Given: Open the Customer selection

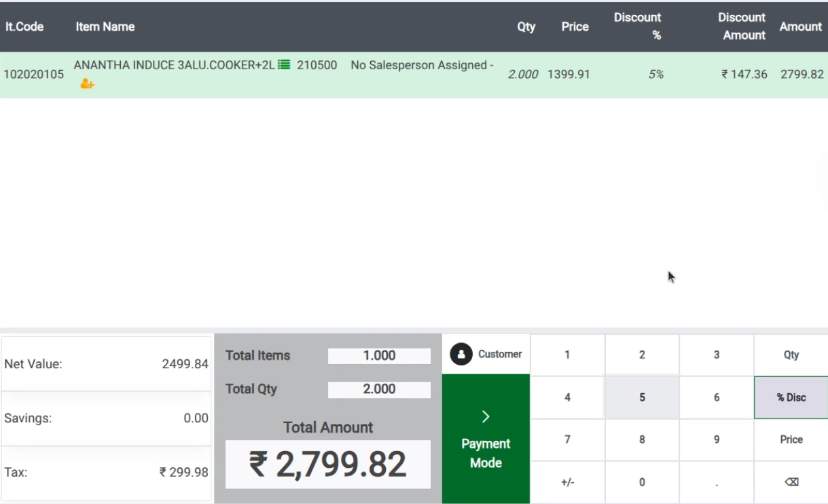Looking at the screenshot, I should point(486,353).
